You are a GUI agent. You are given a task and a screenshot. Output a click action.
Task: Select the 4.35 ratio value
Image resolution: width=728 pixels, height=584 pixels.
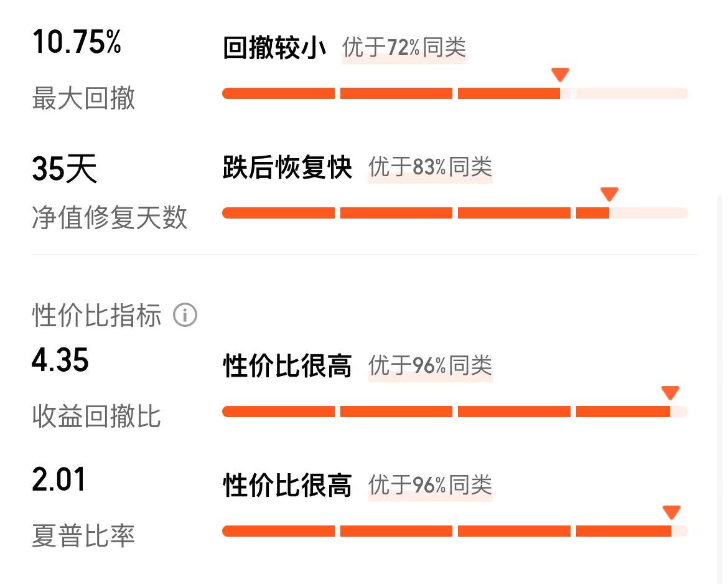60,360
